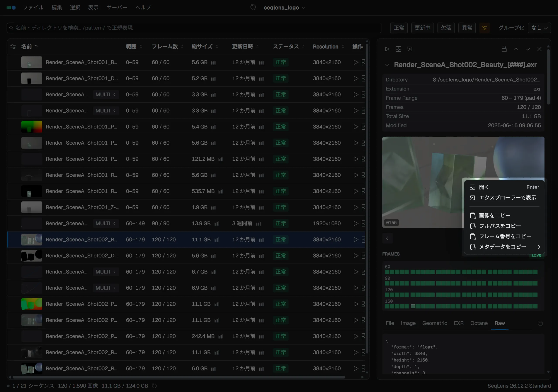558x392 pixels.
Task: Click the table's horizontal scrollbar
Action: 179,377
